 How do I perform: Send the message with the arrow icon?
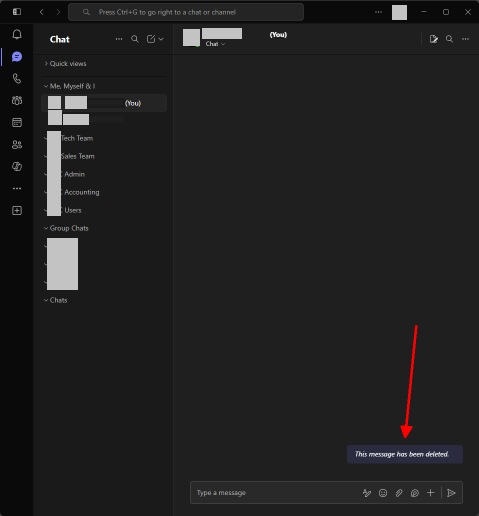451,493
